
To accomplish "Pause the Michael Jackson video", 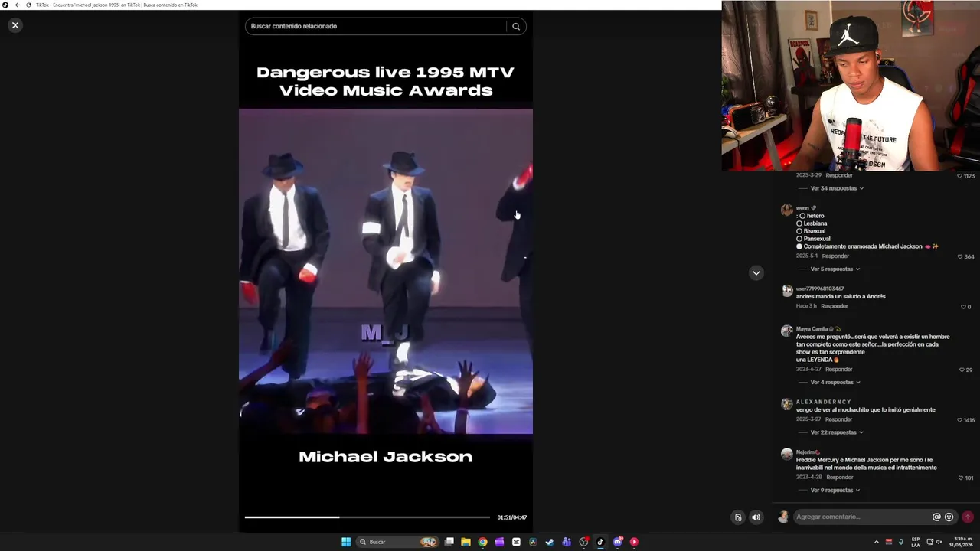I will pyautogui.click(x=385, y=271).
